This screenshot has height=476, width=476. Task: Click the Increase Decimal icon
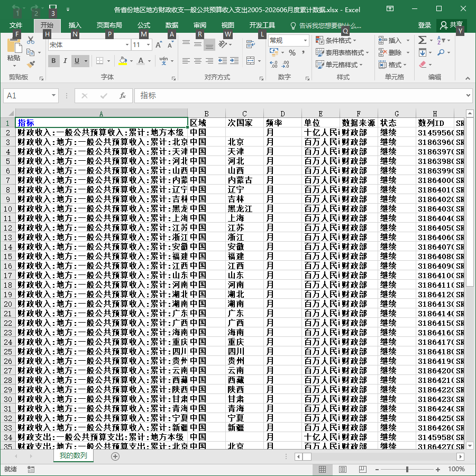tap(273, 64)
